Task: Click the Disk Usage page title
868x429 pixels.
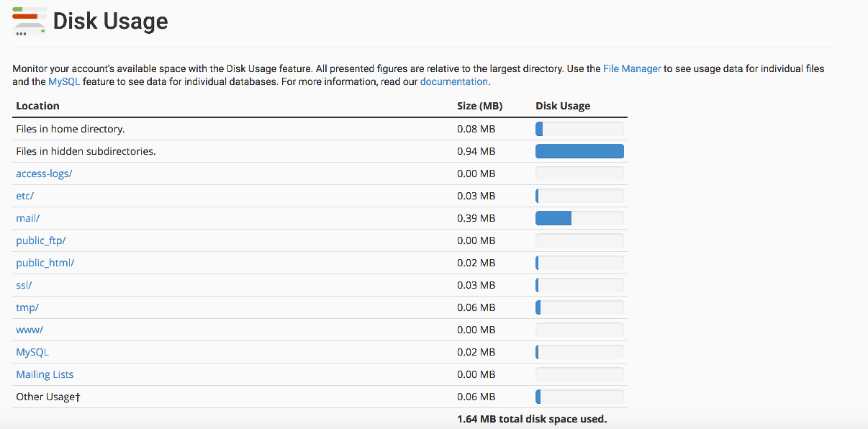Action: [110, 21]
